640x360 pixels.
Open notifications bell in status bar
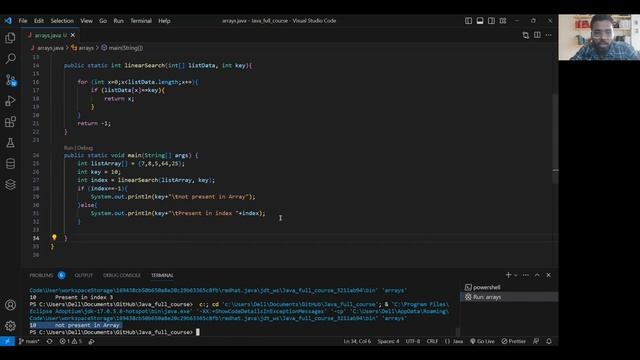pyautogui.click(x=549, y=341)
